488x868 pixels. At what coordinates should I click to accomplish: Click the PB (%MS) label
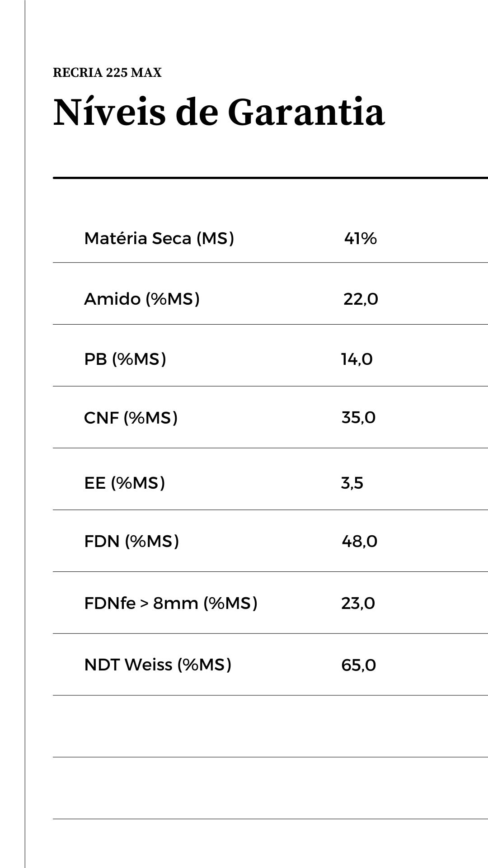pyautogui.click(x=125, y=359)
